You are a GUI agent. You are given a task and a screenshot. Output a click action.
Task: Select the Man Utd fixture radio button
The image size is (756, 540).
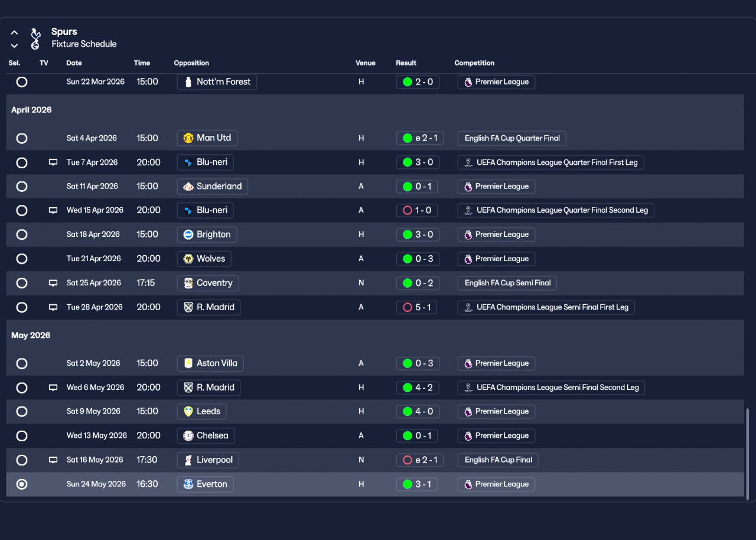(22, 138)
